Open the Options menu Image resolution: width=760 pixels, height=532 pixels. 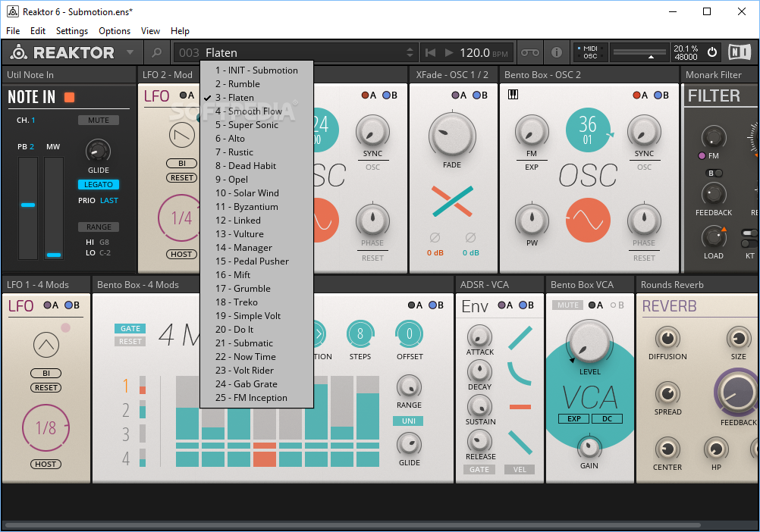115,31
